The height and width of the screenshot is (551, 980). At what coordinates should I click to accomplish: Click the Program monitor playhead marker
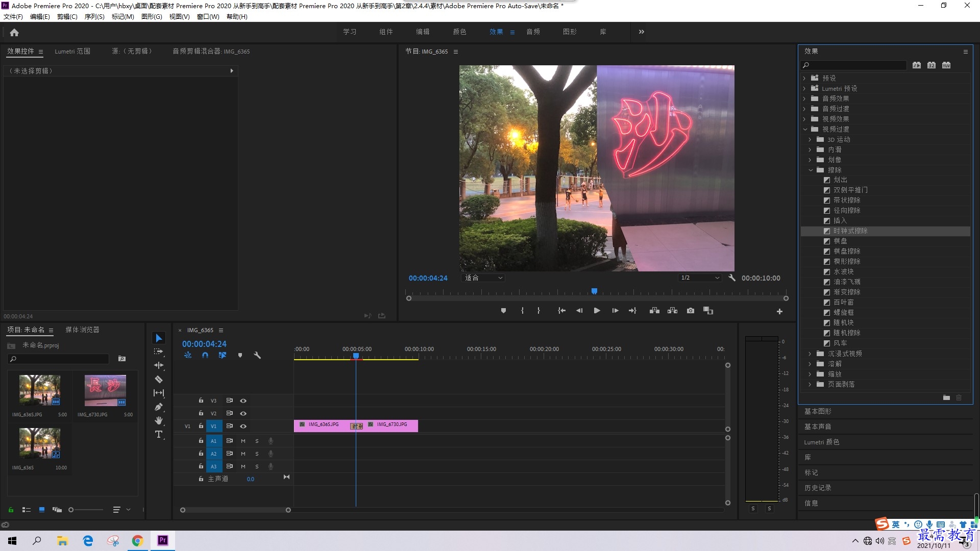click(594, 291)
